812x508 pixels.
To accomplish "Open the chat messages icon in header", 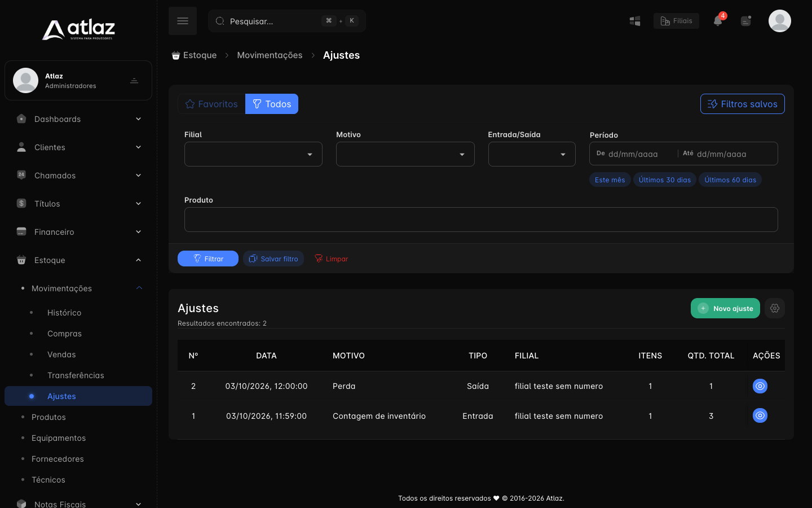I will coord(746,21).
